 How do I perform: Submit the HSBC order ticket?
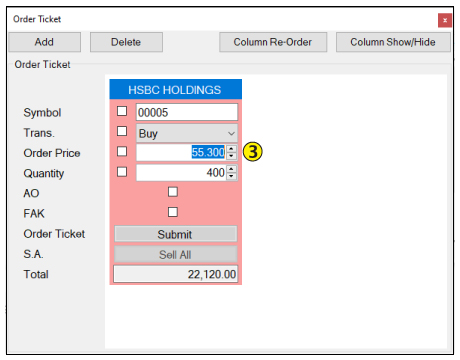coord(176,234)
